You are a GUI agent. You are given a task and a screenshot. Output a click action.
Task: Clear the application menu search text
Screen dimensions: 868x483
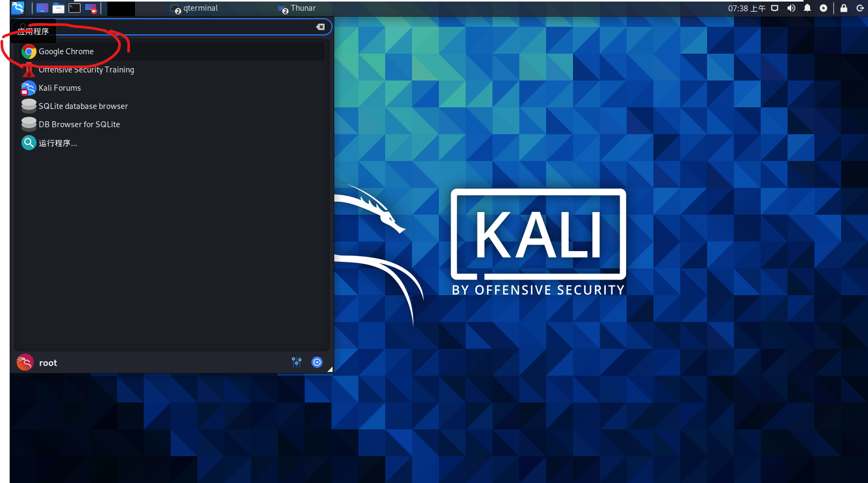tap(320, 27)
